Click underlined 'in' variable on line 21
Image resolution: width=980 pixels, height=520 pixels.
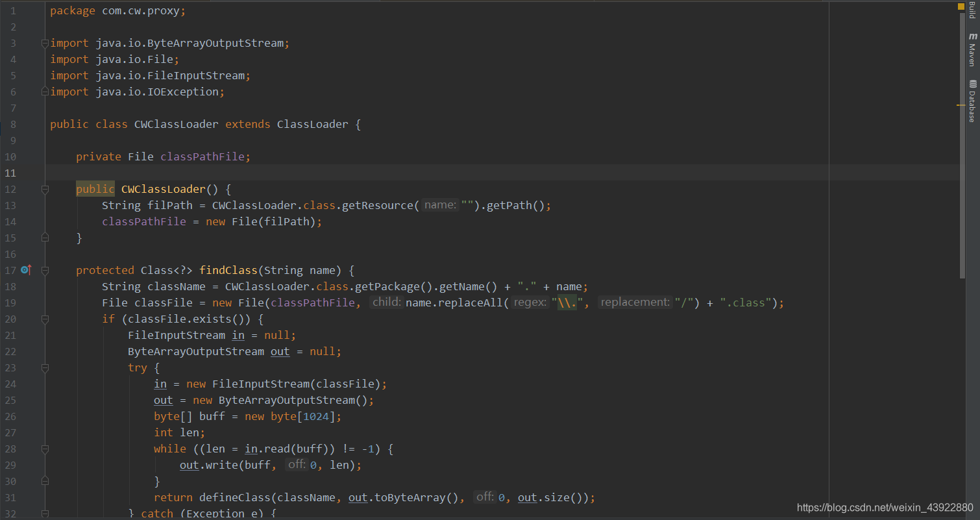click(x=238, y=336)
